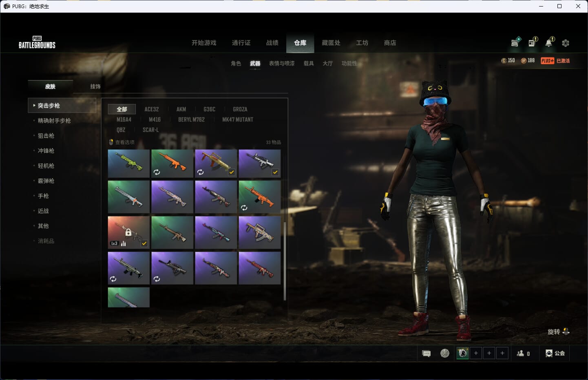Select the 霰弹枪 category
588x380 pixels.
tap(46, 181)
